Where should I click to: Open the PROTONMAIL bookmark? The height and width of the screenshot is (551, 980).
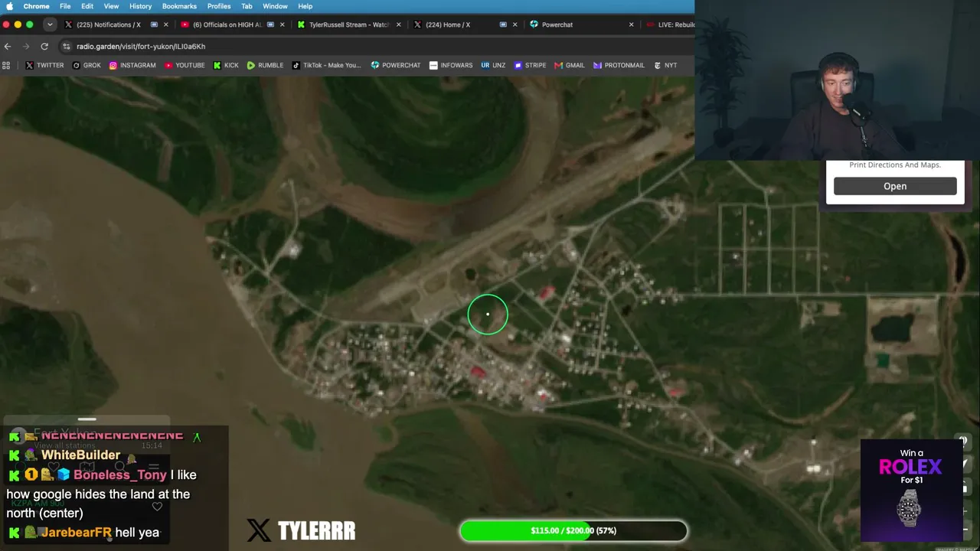[x=619, y=65]
